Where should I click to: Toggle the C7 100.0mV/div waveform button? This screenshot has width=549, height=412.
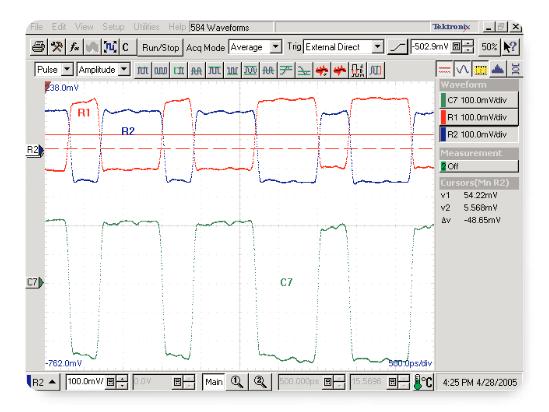[x=479, y=100]
